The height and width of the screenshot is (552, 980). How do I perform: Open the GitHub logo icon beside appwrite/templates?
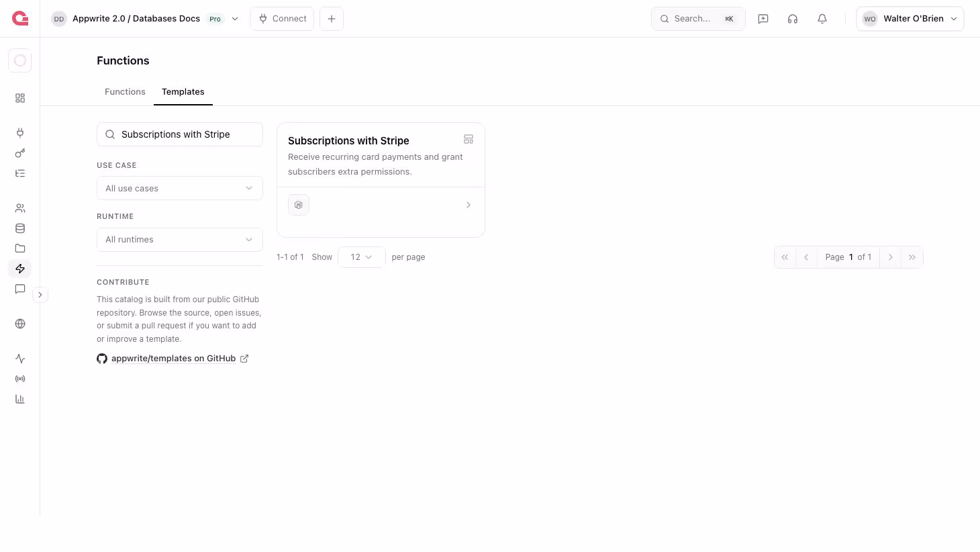(x=102, y=359)
